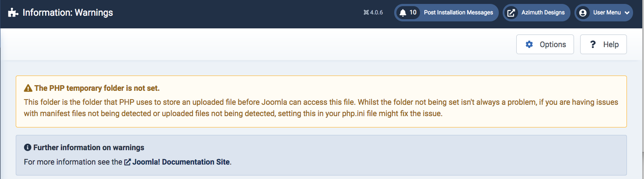Click the 10 messages count badge

click(x=413, y=13)
